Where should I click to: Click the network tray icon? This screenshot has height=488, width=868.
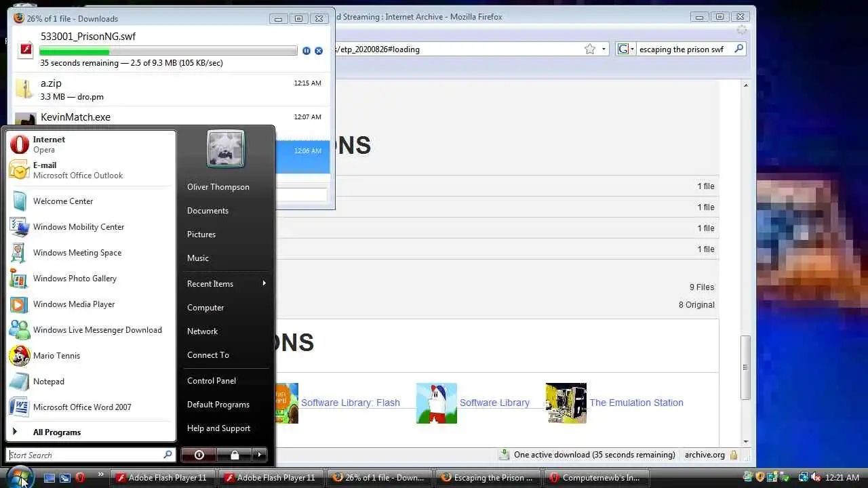(x=804, y=477)
